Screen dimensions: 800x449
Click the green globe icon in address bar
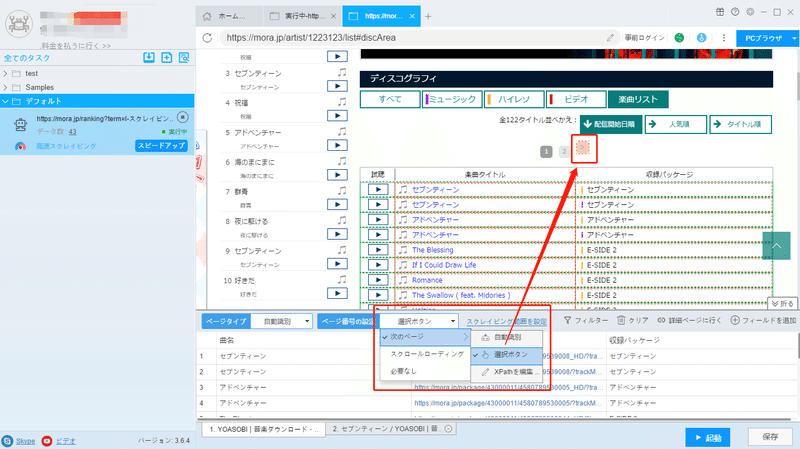679,38
